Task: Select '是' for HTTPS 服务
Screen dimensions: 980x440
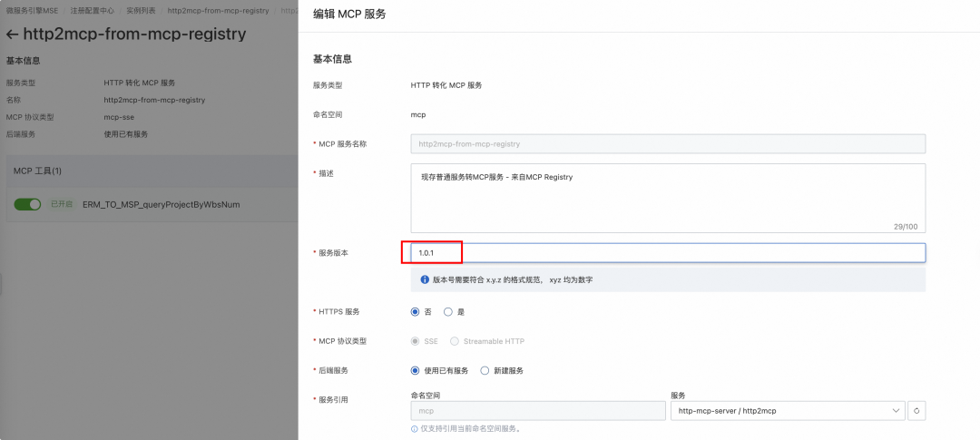Action: coord(448,311)
